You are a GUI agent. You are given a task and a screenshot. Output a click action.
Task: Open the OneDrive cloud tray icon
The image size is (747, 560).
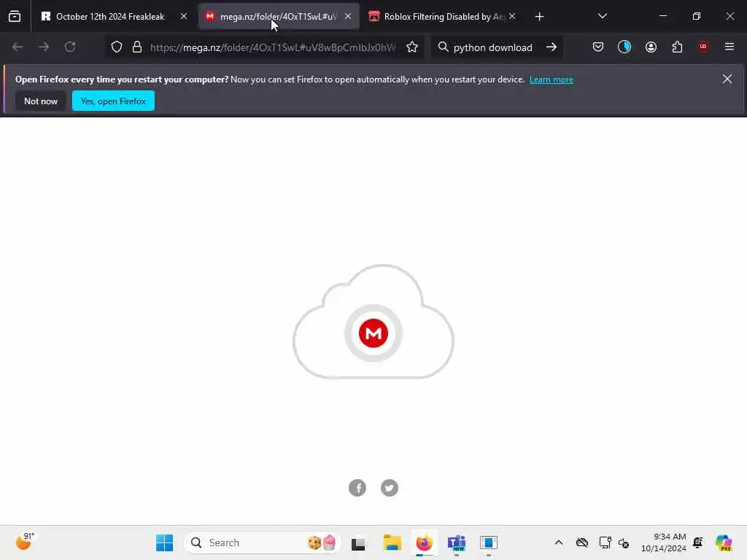click(x=581, y=542)
